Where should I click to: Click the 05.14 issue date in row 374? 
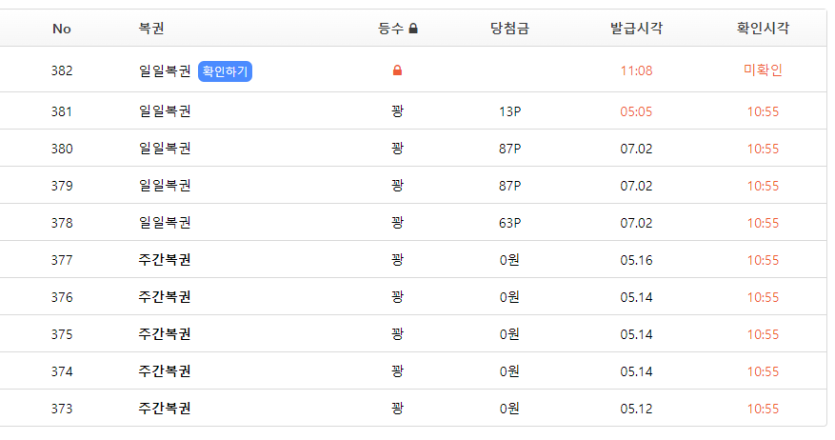click(636, 371)
